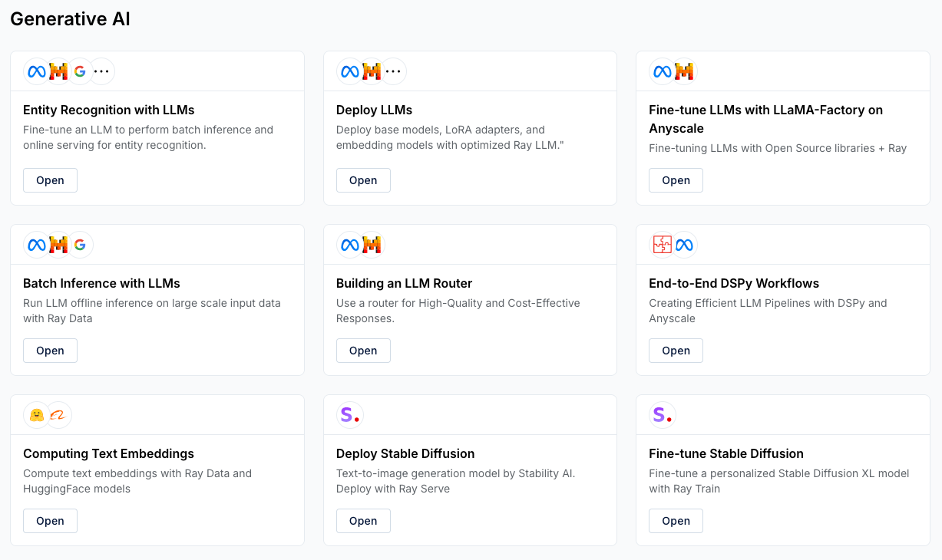Click Stability AI icon on Fine-tune Stable Diffusion card
942x560 pixels.
(x=663, y=415)
